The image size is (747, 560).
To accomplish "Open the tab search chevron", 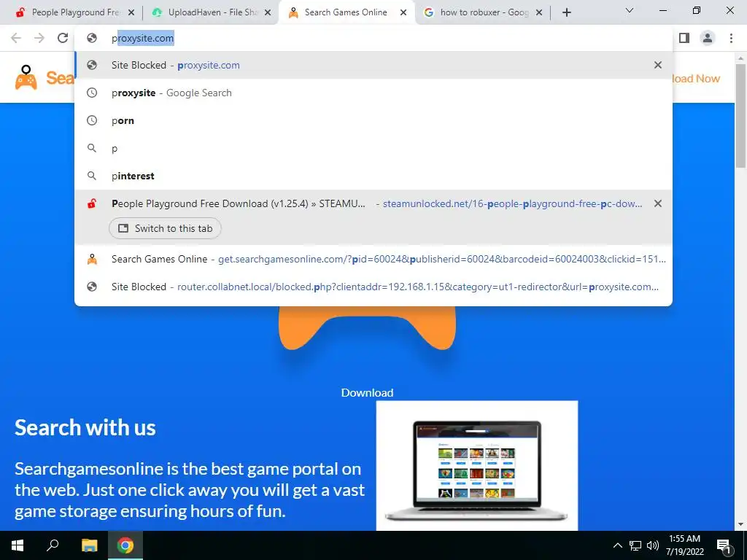I will click(630, 10).
